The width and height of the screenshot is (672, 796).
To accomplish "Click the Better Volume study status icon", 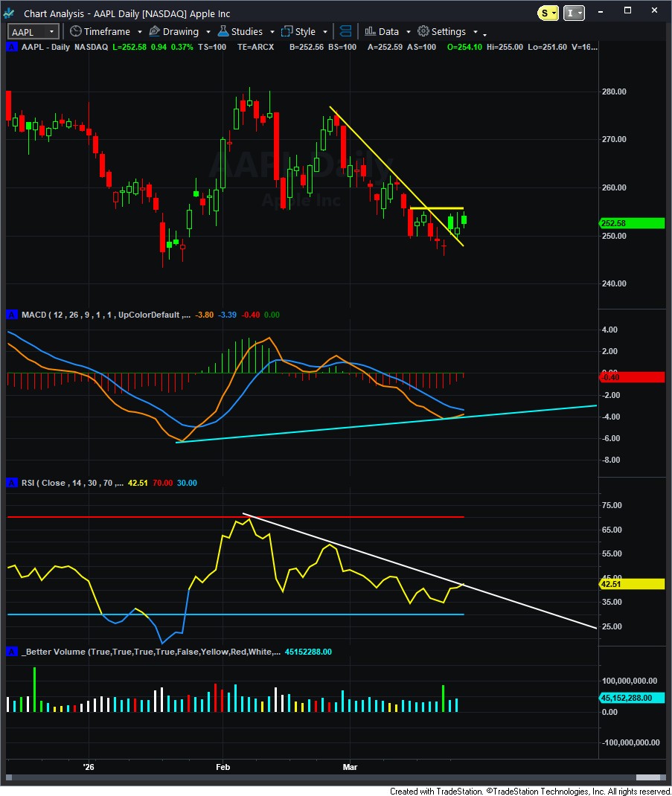I will 11,652.
